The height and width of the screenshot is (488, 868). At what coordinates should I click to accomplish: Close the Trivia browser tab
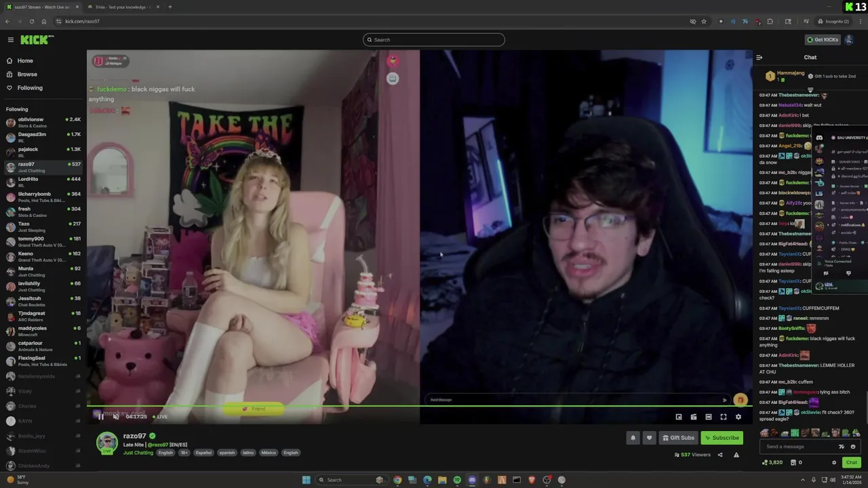point(157,7)
